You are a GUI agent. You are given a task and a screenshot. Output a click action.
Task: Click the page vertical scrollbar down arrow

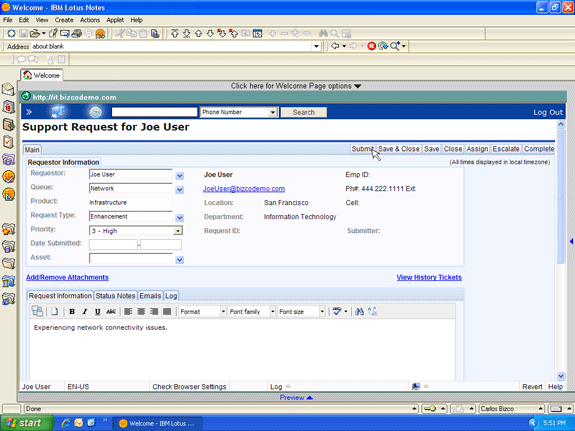click(561, 376)
